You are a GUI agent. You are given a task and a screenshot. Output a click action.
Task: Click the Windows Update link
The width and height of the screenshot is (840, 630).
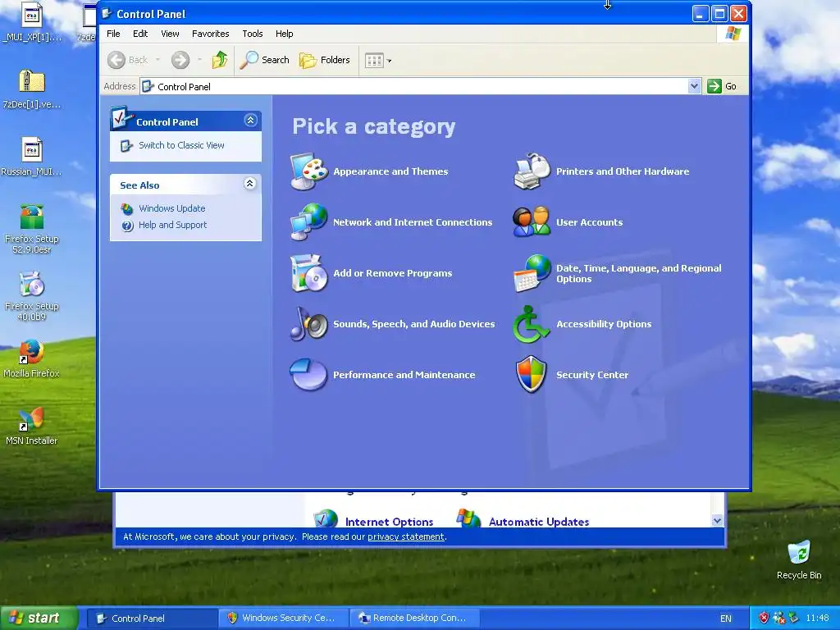[x=172, y=208]
